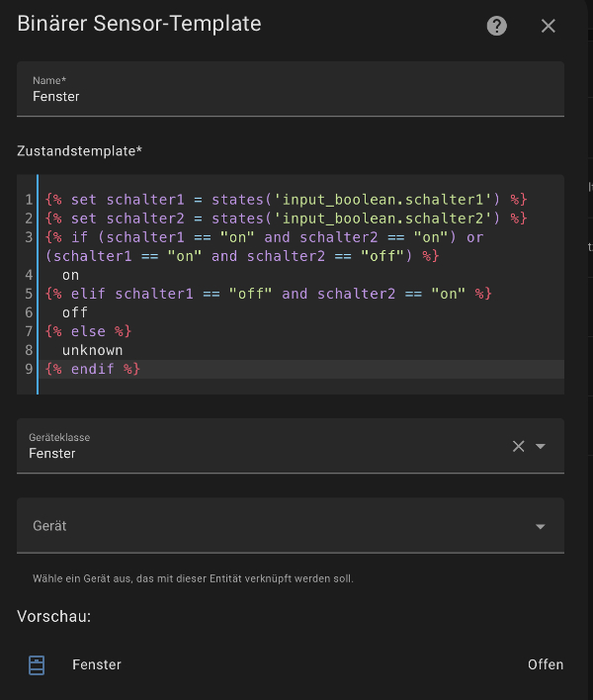Screen dimensions: 593x700
Task: Open the Gerät dropdown arrow
Action: [x=541, y=527]
